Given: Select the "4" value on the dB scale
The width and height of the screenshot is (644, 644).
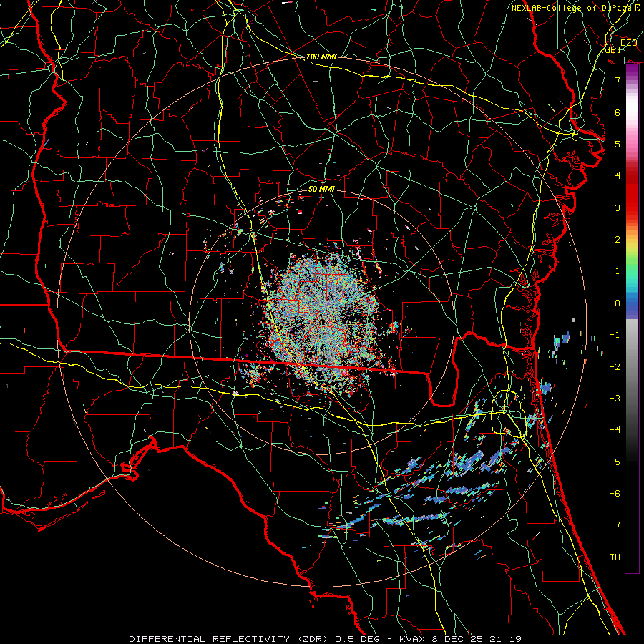Looking at the screenshot, I should 618,176.
